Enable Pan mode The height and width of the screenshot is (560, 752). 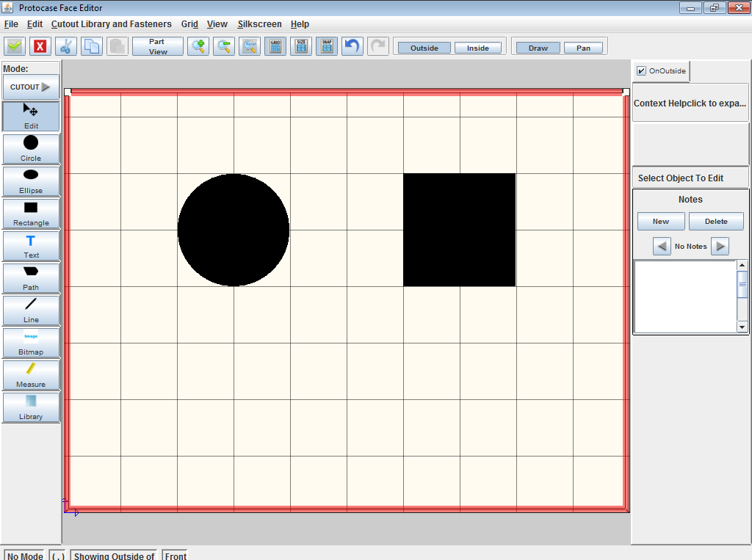click(x=583, y=48)
